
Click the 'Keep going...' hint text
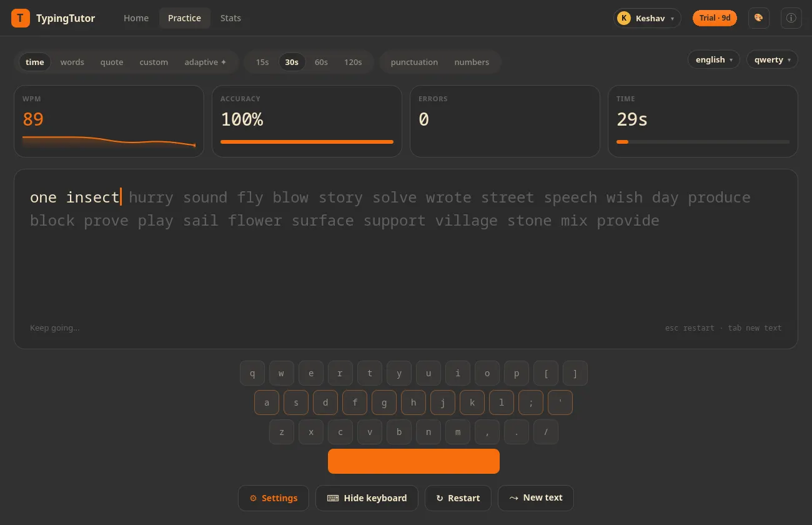[x=55, y=327]
